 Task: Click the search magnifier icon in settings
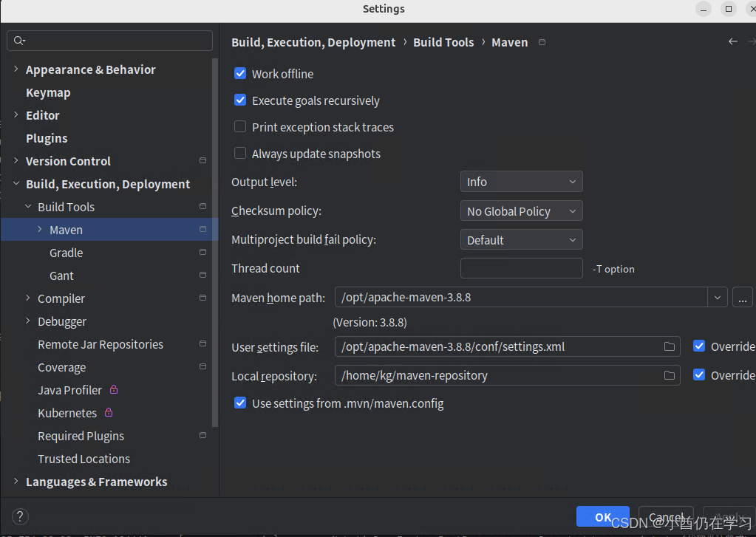18,41
